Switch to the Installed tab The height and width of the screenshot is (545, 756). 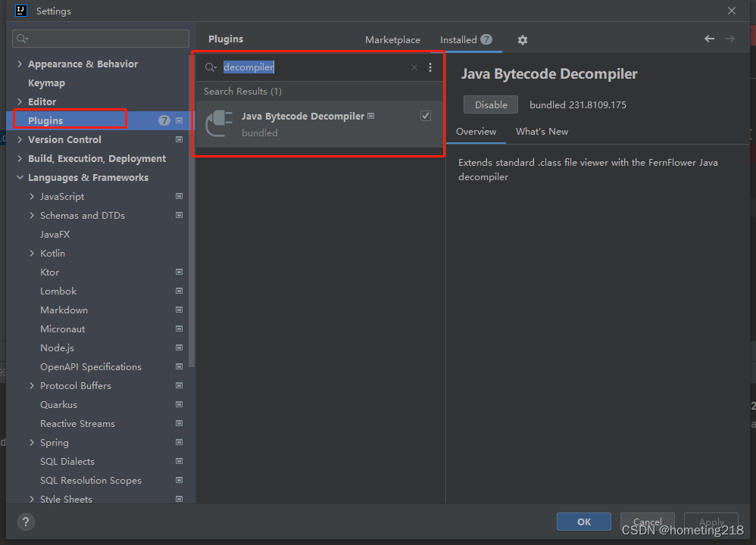[x=466, y=40]
